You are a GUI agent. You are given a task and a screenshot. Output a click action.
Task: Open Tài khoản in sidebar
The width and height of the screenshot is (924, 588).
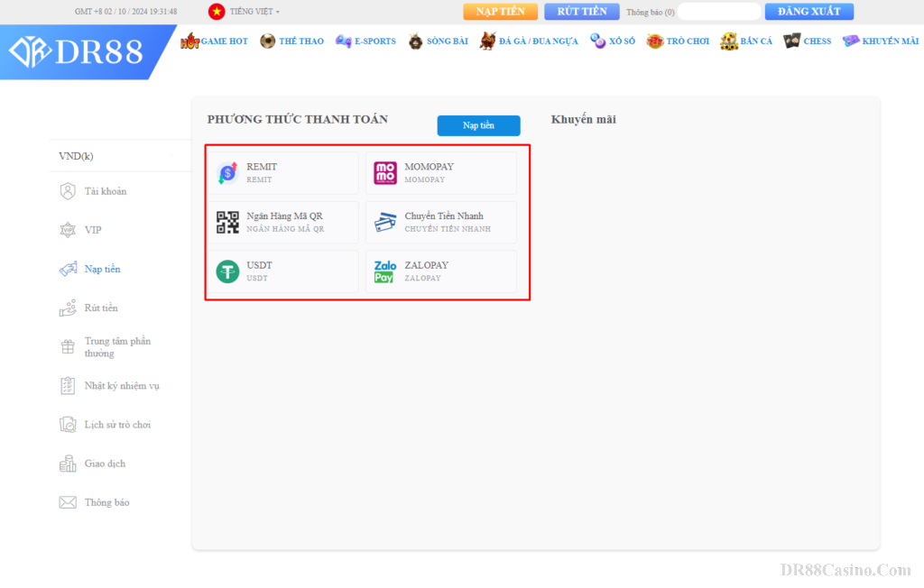pos(106,191)
